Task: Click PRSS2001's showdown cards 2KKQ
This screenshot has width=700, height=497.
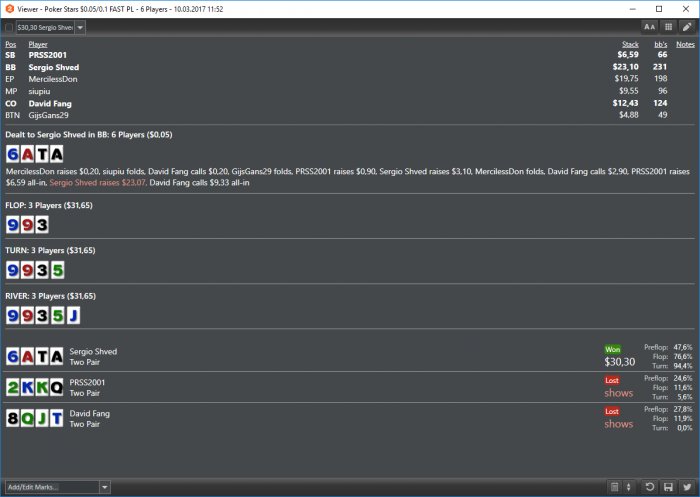Action: (x=35, y=388)
